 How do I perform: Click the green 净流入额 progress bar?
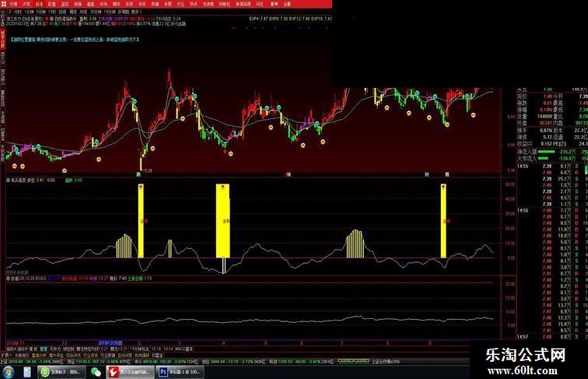click(546, 152)
